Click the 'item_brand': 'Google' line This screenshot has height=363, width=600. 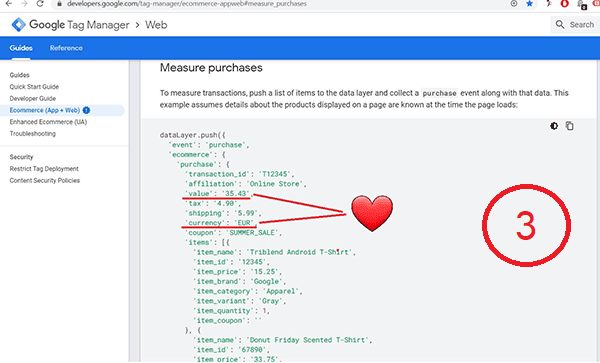[x=240, y=282]
